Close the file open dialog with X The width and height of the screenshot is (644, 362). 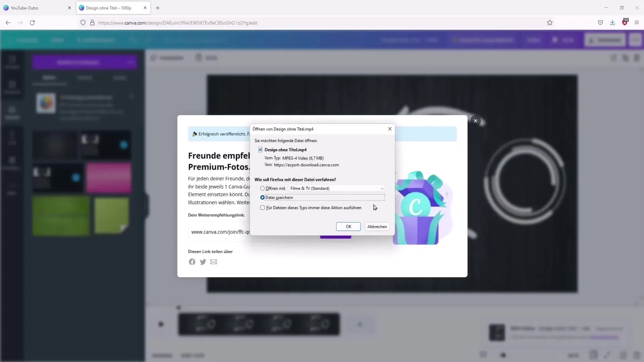[x=390, y=129]
